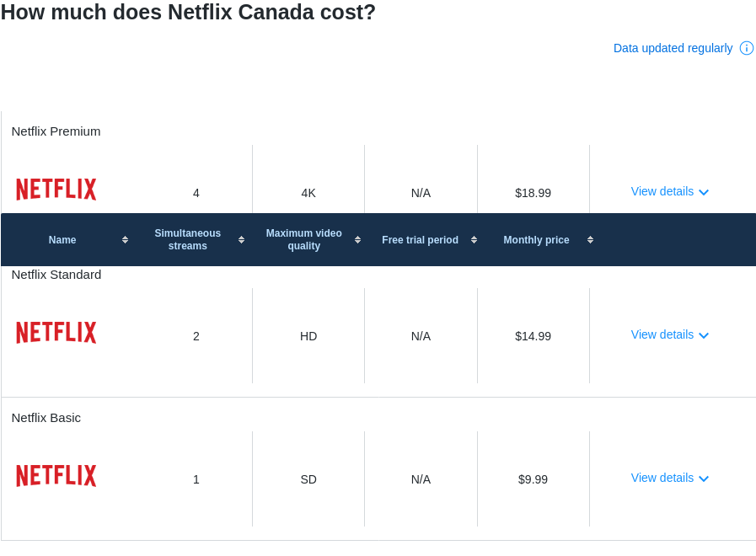
Task: Click Maximum video quality header text
Action: coord(303,239)
